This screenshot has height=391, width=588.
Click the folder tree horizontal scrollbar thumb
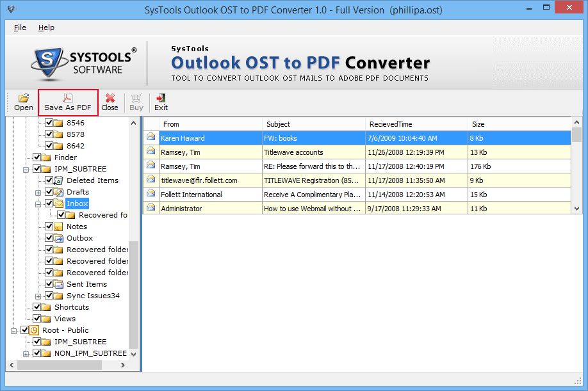(x=60, y=365)
